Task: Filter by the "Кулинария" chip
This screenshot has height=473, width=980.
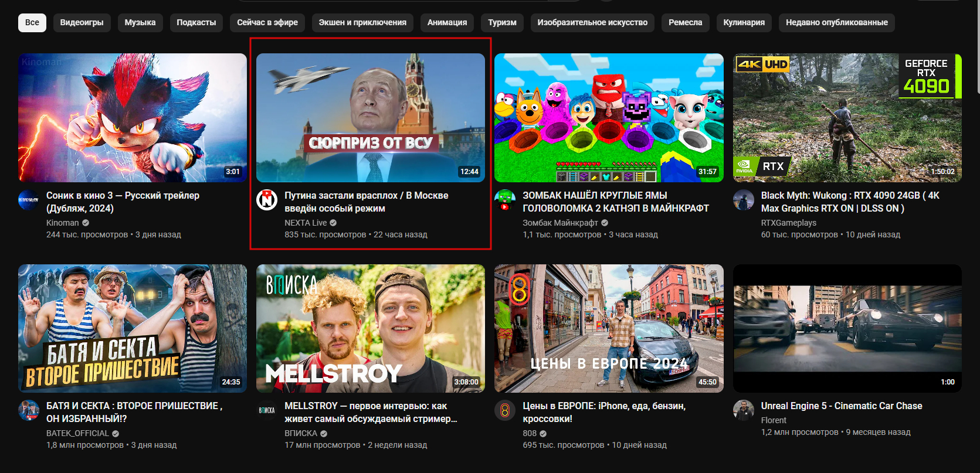Action: tap(744, 22)
